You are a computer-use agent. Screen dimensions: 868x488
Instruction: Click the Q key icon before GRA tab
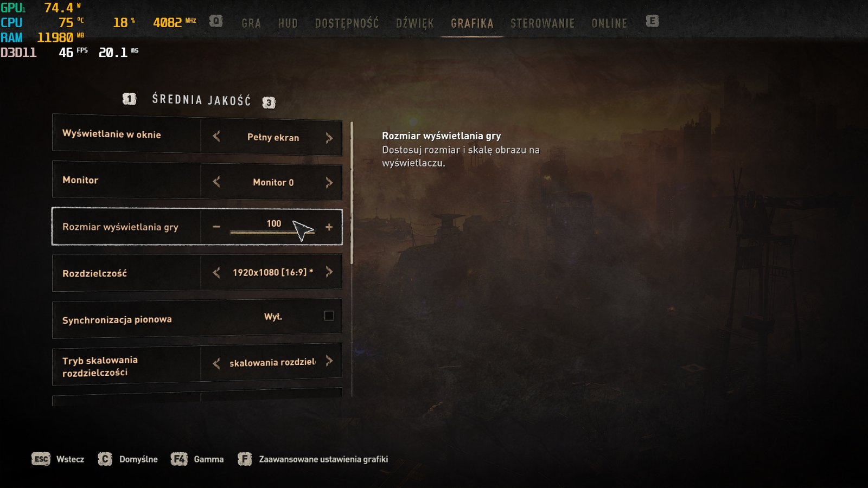point(216,21)
